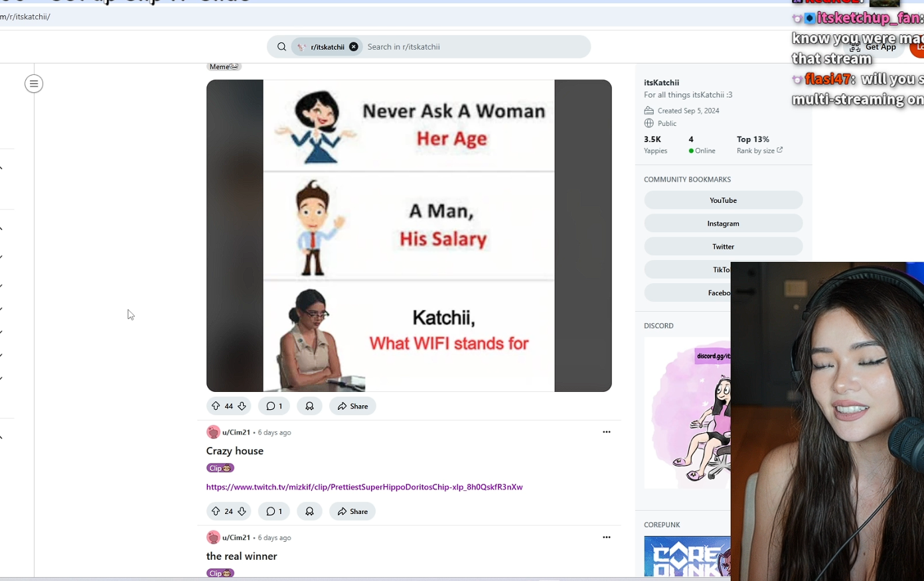Open the Instagram community bookmark
924x581 pixels.
coord(723,224)
